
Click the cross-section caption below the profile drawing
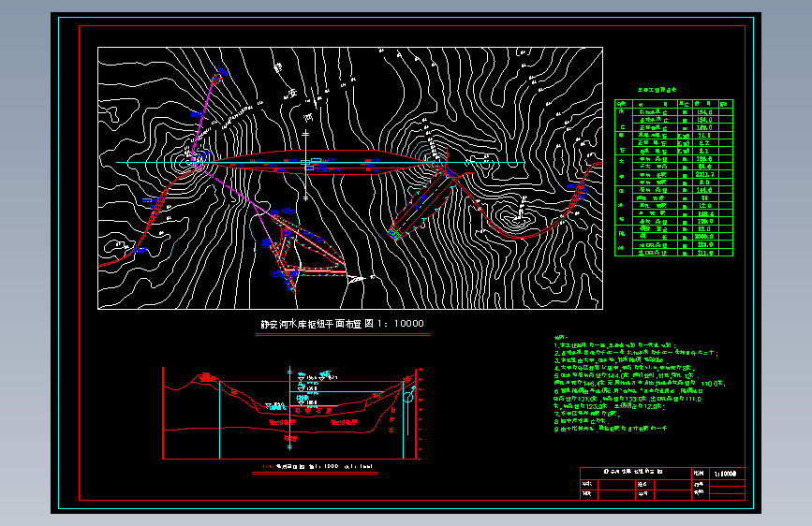point(317,466)
